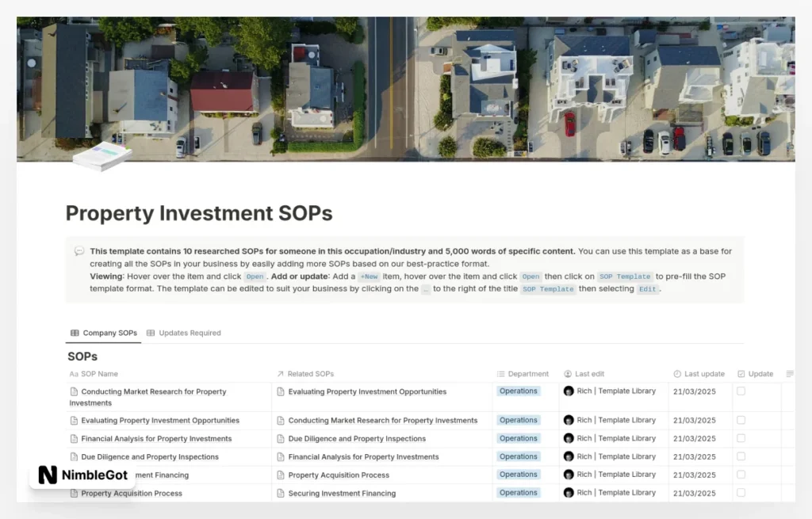The height and width of the screenshot is (519, 812).
Task: Switch to the Updates Required tab
Action: [190, 333]
